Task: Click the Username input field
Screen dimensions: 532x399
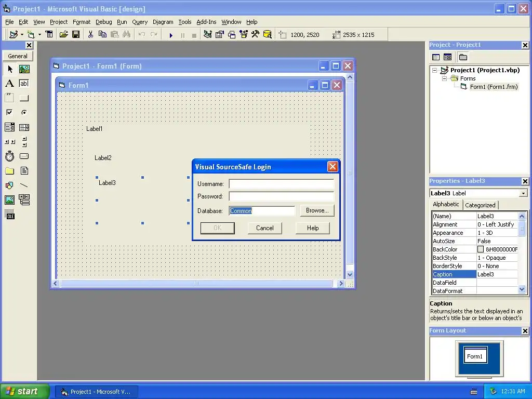Action: coord(281,184)
